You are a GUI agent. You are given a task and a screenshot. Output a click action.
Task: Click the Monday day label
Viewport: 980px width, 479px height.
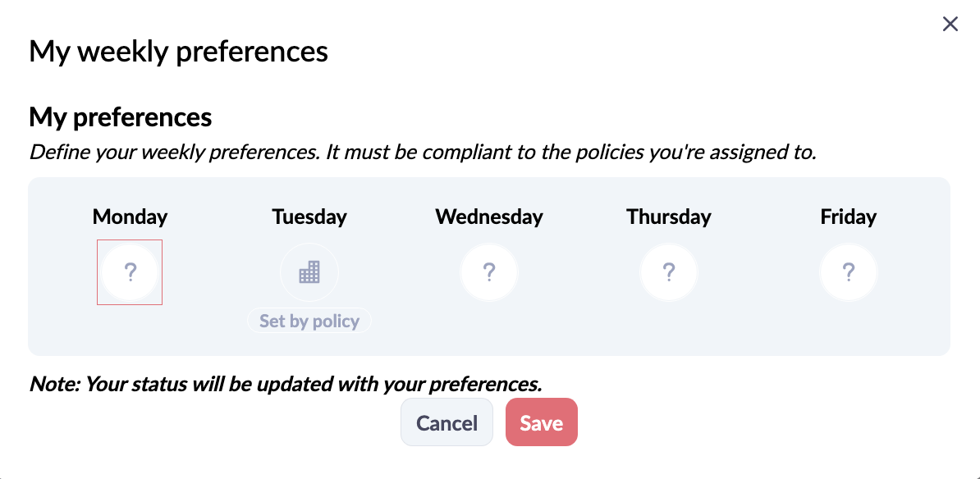tap(130, 217)
